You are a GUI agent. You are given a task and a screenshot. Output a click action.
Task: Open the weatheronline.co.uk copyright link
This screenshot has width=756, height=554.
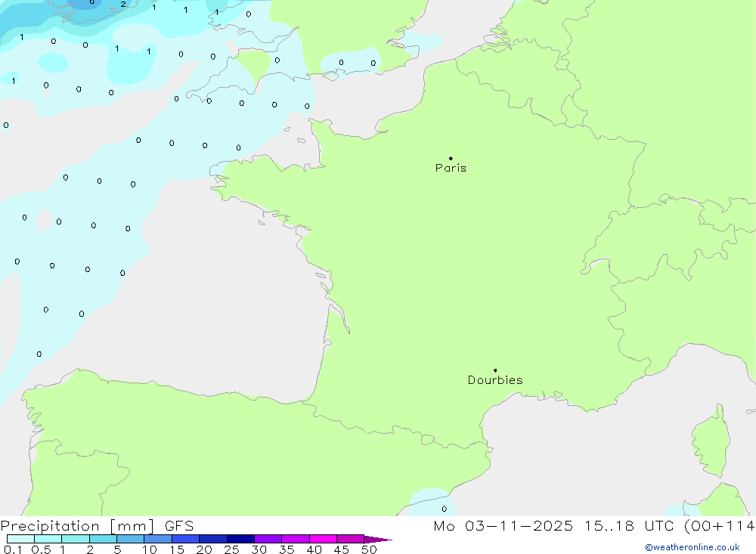click(x=692, y=547)
